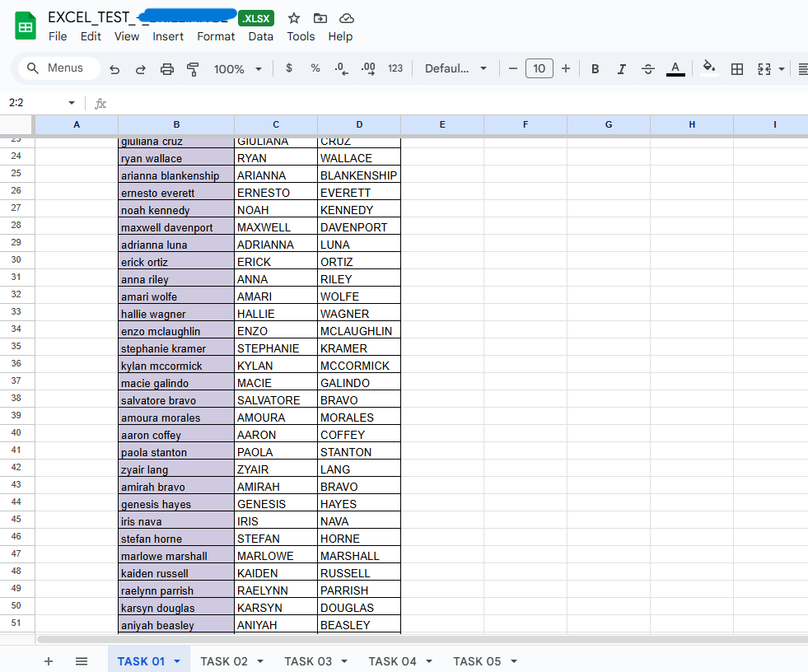Viewport: 808px width, 672px height.
Task: View cloud document status icon
Action: 346,19
